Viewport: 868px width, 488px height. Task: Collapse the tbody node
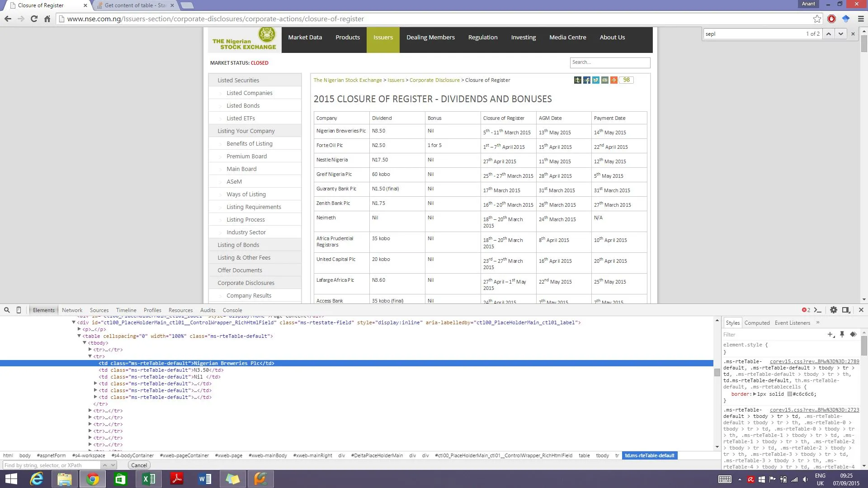[85, 343]
